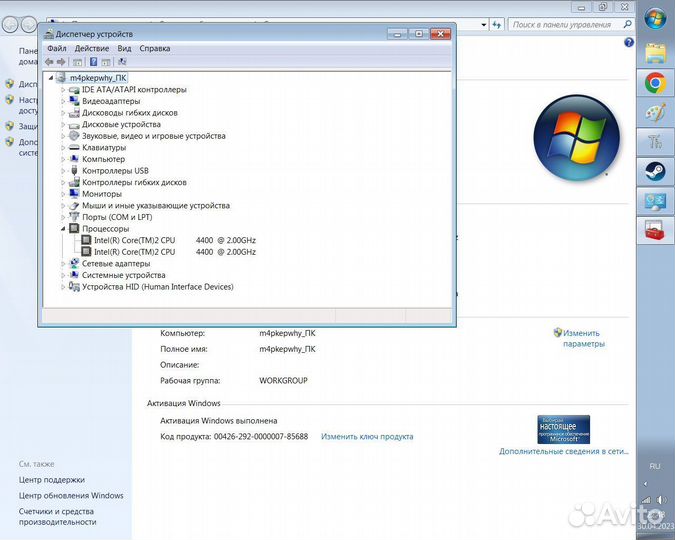This screenshot has height=540, width=675.
Task: Launch Google Chrome from the taskbar
Action: (655, 83)
